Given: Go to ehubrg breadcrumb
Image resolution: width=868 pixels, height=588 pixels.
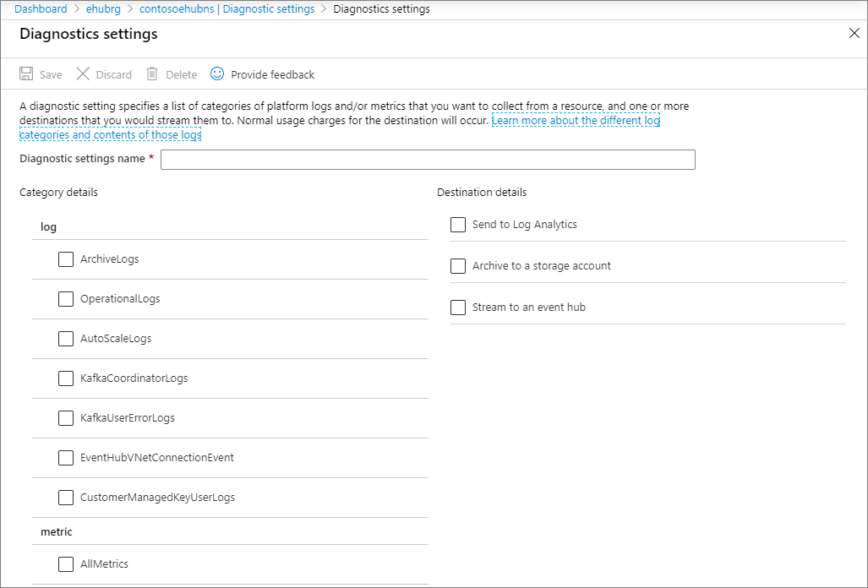Looking at the screenshot, I should click(104, 9).
